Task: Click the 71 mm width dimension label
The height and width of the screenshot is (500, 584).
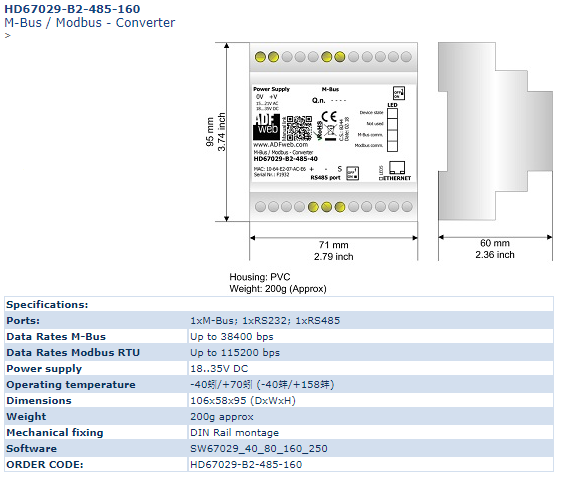Action: [x=333, y=245]
